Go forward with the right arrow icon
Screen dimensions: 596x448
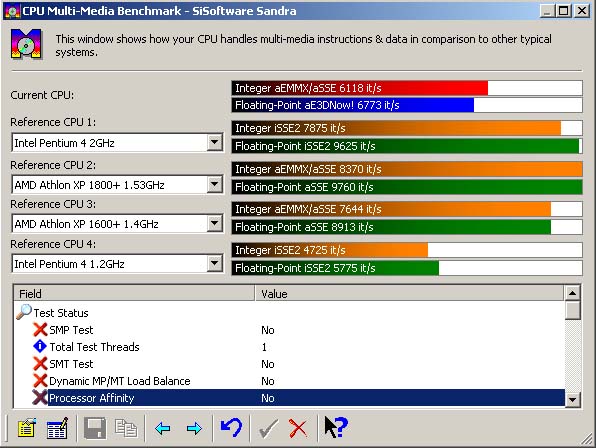194,429
